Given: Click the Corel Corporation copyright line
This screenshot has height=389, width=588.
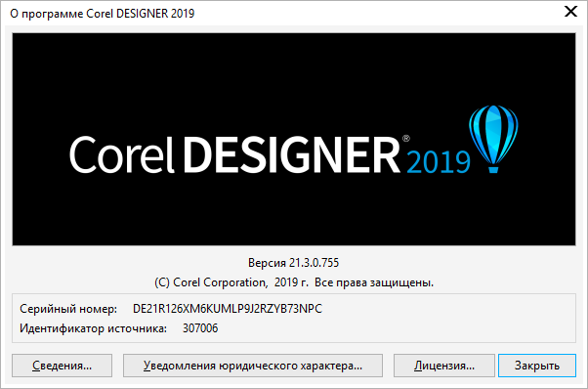Looking at the screenshot, I should pos(294,282).
